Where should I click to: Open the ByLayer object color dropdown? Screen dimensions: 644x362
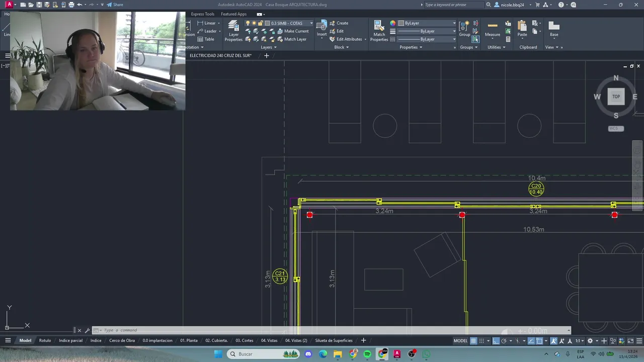pyautogui.click(x=426, y=23)
